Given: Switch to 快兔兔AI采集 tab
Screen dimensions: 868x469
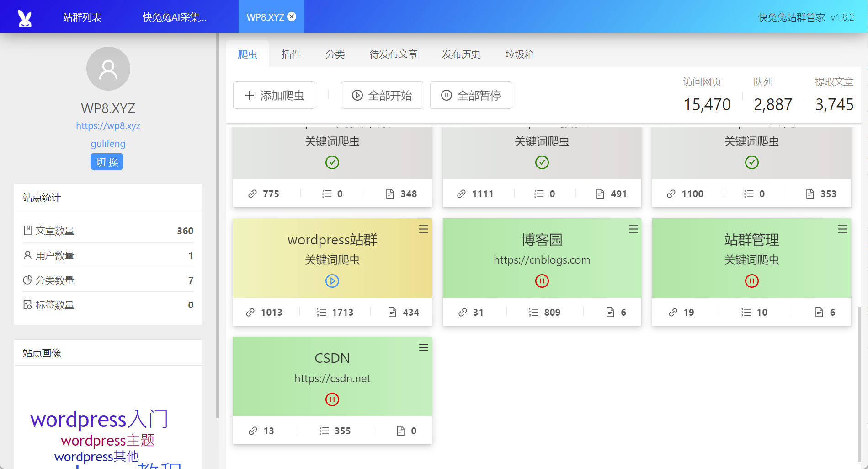Looking at the screenshot, I should [174, 17].
